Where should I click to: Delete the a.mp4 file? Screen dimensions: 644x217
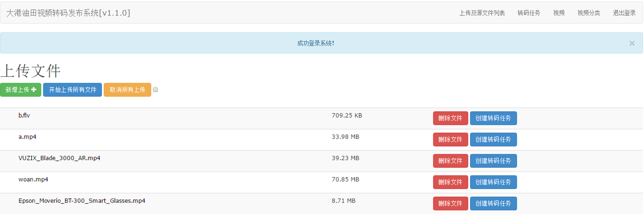[450, 139]
